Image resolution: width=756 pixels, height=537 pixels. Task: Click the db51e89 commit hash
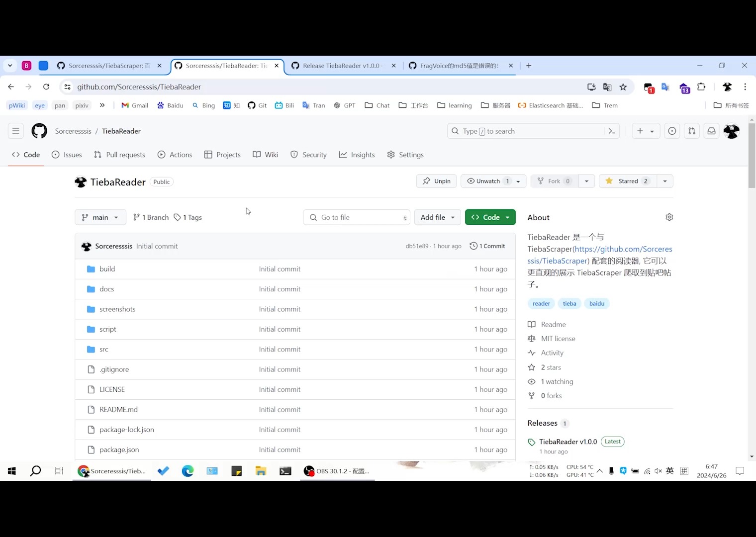click(417, 246)
